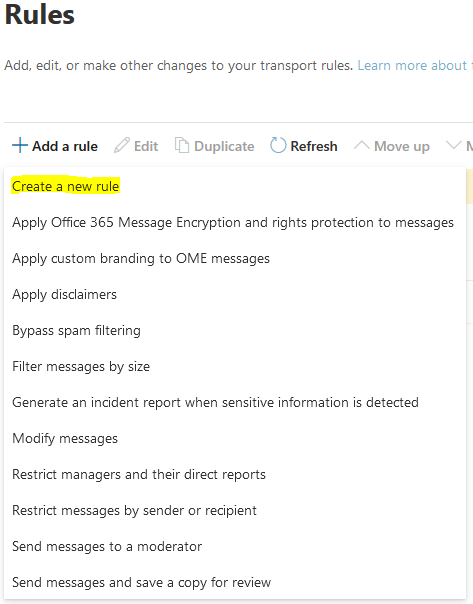Choose Modify messages
Viewport: 473px width, 604px height.
pyautogui.click(x=65, y=438)
